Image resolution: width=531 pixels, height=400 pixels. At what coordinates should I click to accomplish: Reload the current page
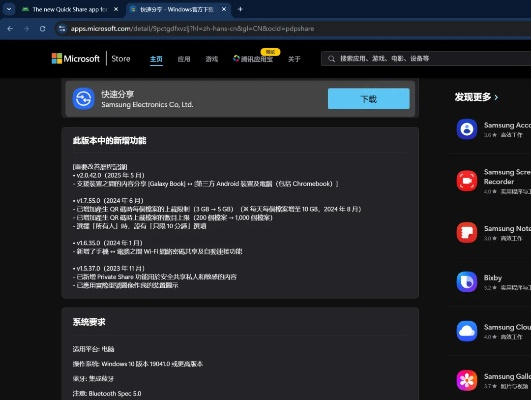[42, 29]
